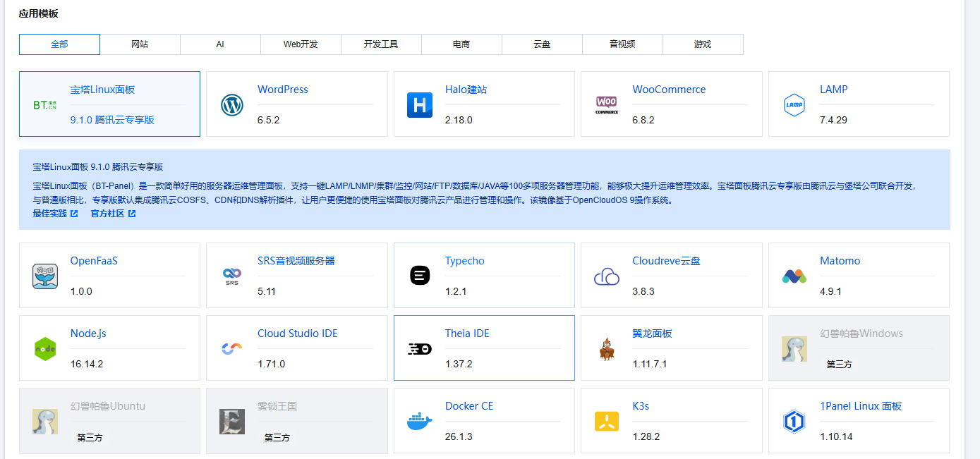980x459 pixels.
Task: Click version 9.1.0 腾讯云专享版 text
Action: [112, 120]
